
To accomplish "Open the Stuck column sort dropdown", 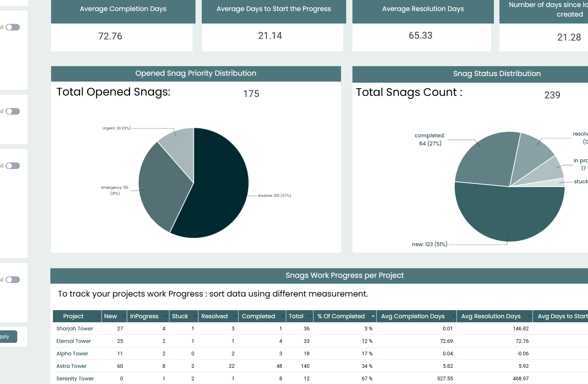I will (x=195, y=316).
